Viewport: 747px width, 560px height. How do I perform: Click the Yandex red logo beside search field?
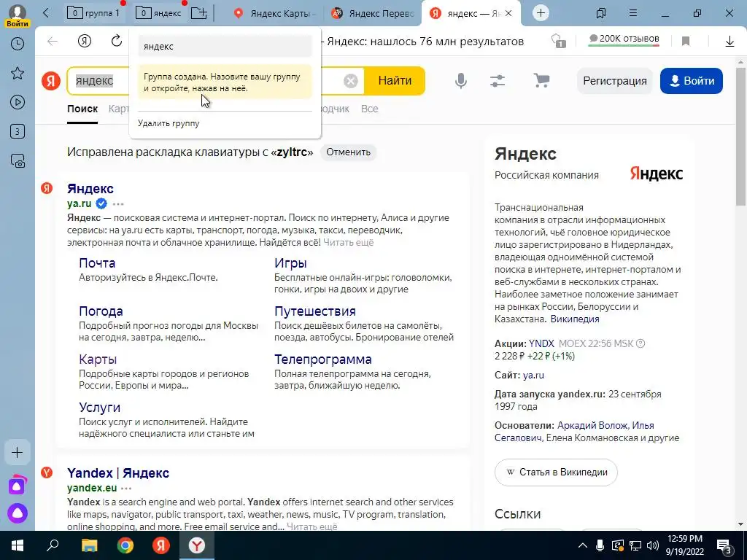(x=51, y=81)
